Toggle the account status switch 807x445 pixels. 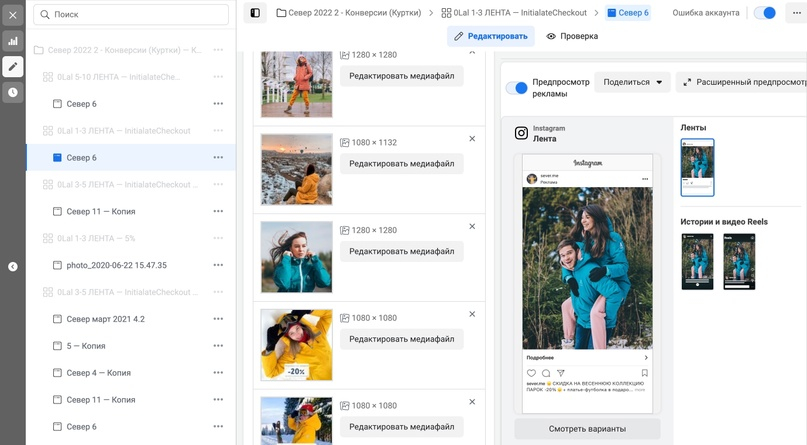[764, 13]
